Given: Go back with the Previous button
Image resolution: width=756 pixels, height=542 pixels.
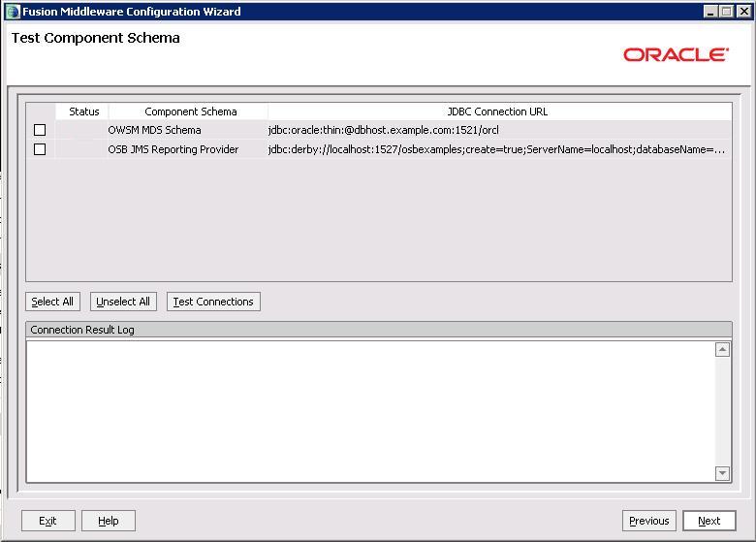Looking at the screenshot, I should coord(649,521).
